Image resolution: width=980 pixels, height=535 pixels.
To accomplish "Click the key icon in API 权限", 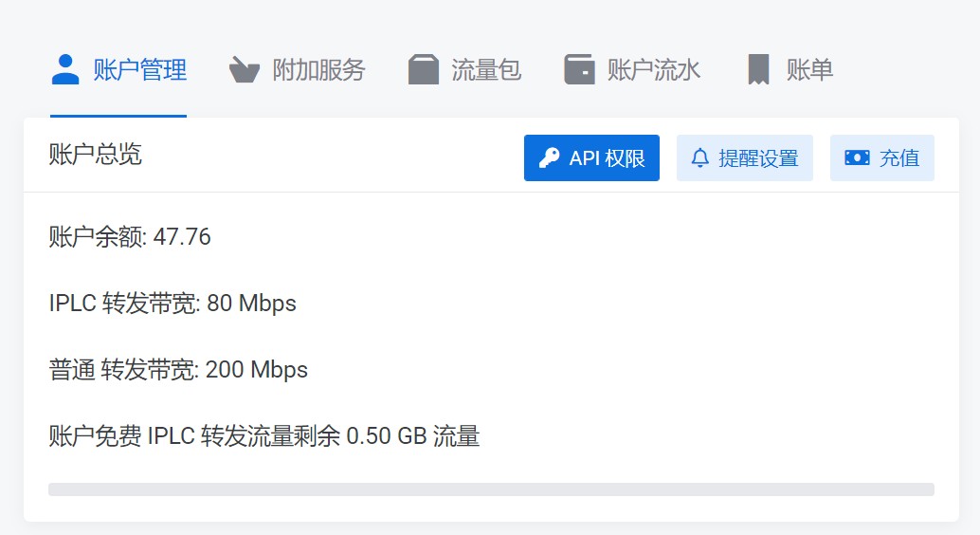I will (550, 157).
